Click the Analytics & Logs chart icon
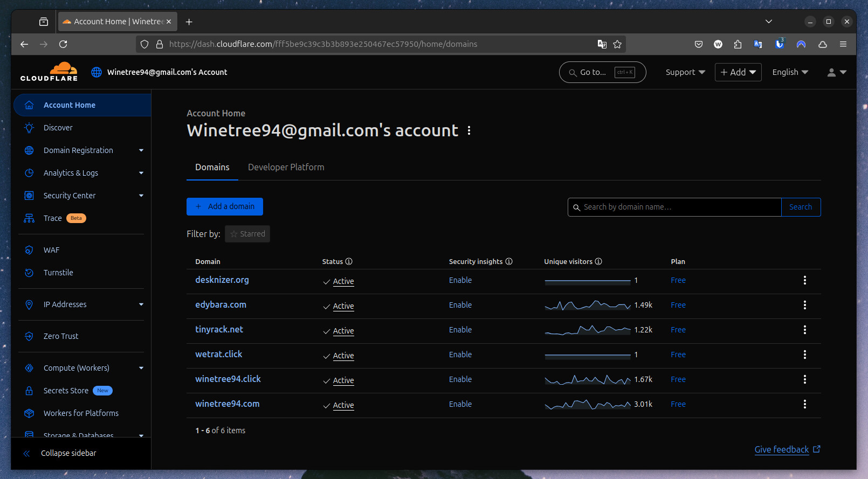868x479 pixels. tap(29, 173)
